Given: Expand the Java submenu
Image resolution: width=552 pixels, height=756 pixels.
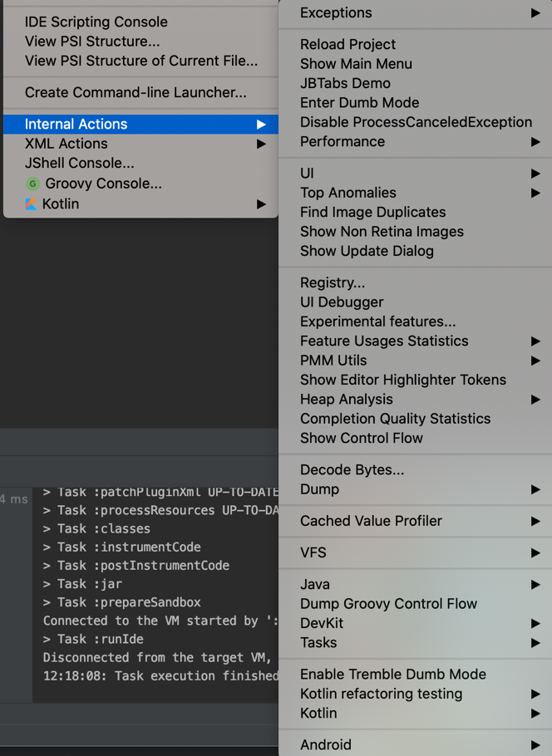Looking at the screenshot, I should pyautogui.click(x=535, y=584).
